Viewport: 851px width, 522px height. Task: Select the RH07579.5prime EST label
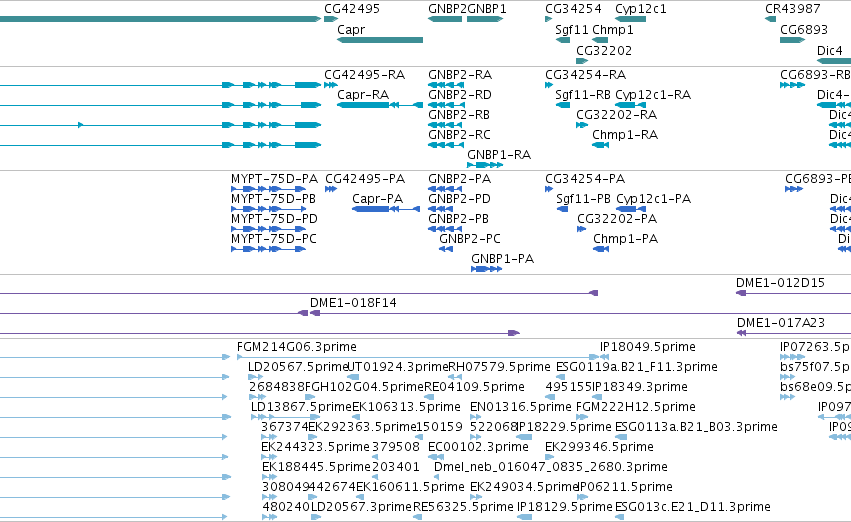(x=499, y=367)
